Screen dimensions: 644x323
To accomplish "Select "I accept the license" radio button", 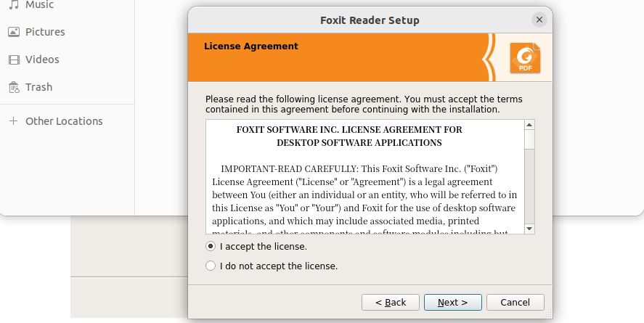I will pyautogui.click(x=211, y=247).
